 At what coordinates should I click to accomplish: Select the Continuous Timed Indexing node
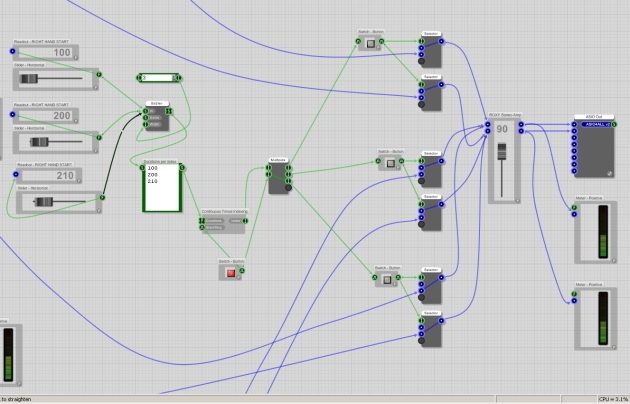tap(224, 224)
